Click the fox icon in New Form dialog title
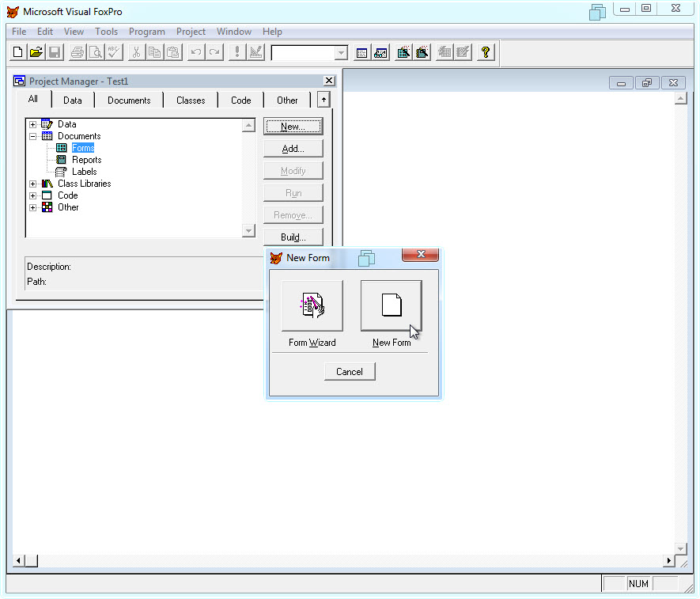This screenshot has width=700, height=599. 276,258
